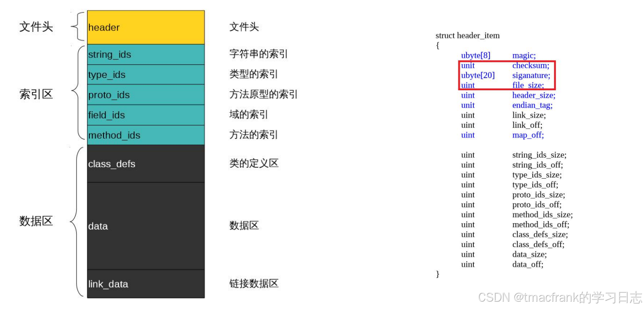The height and width of the screenshot is (309, 644).
Task: Click the blue "map_off;" field name
Action: point(528,135)
